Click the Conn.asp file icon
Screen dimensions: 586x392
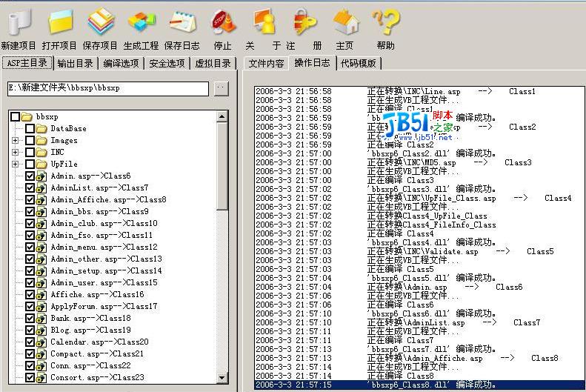pyautogui.click(x=41, y=366)
